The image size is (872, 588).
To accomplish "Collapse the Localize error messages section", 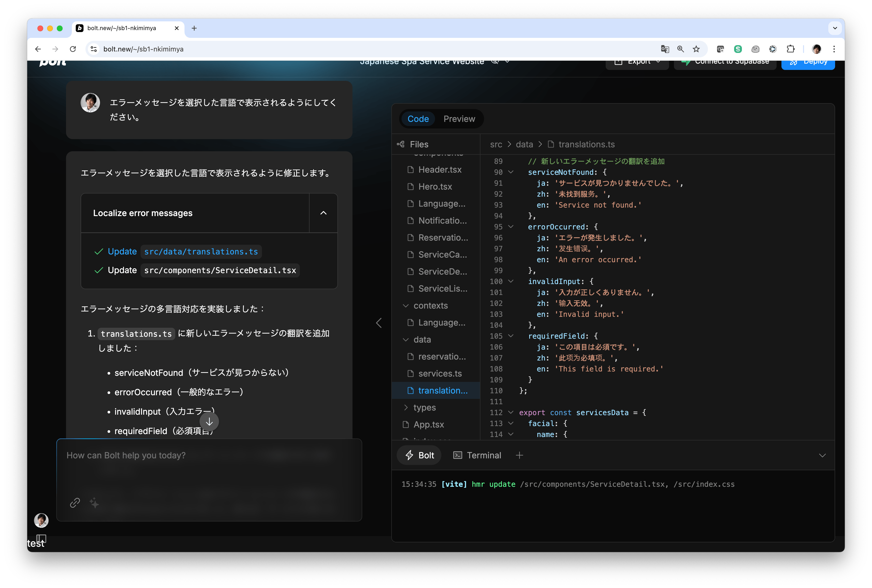I will click(323, 213).
